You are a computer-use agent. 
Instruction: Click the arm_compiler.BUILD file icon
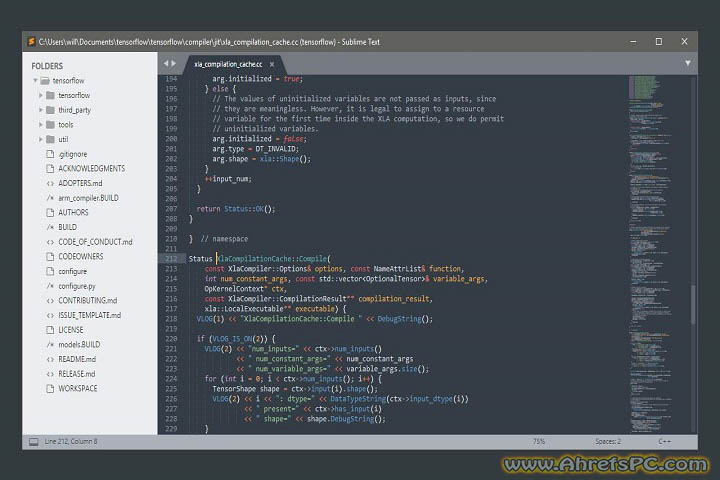pyautogui.click(x=51, y=198)
